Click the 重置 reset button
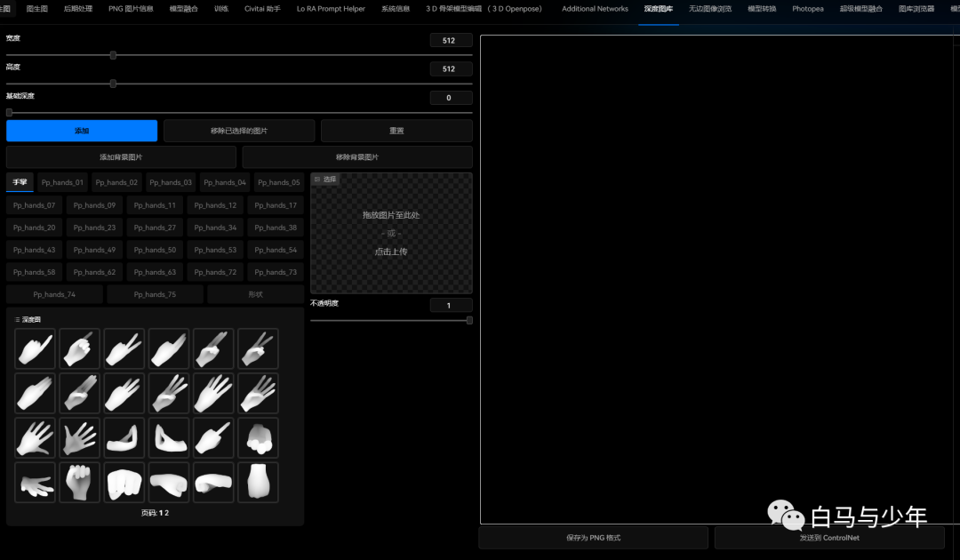960x560 pixels. 396,130
